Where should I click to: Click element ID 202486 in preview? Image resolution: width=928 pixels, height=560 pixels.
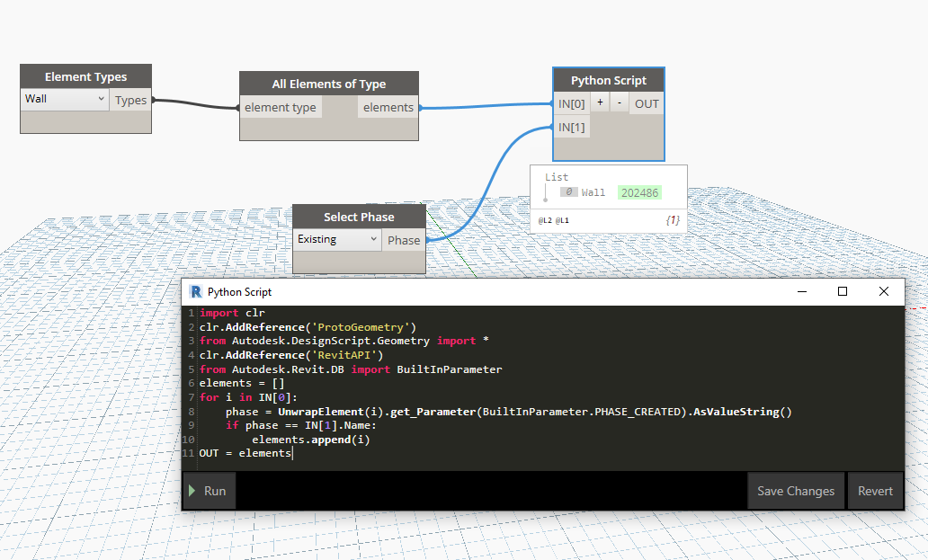(639, 192)
